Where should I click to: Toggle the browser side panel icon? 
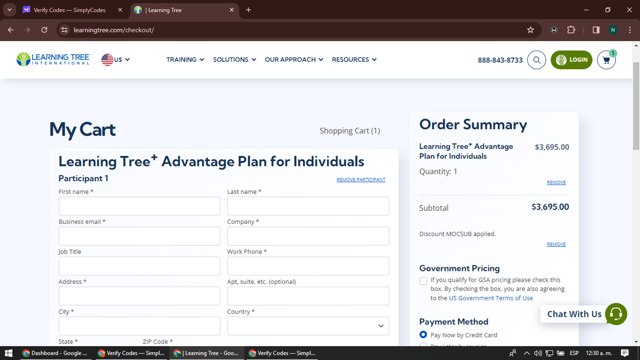(x=596, y=30)
